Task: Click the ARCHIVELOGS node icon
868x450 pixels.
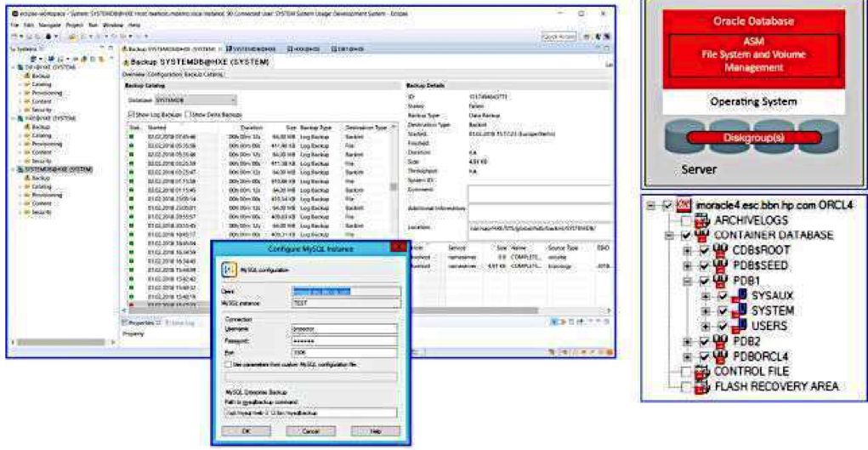Action: (703, 220)
